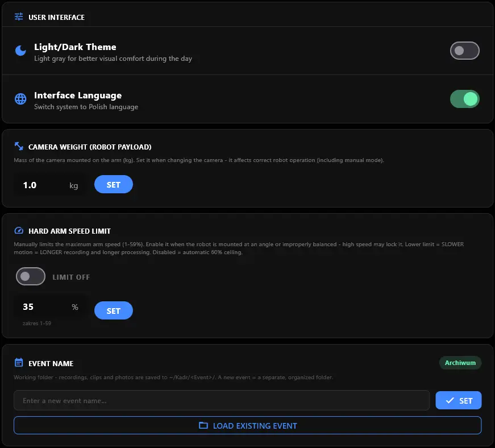
Task: Set the camera weight with the Set button
Action: 113,184
